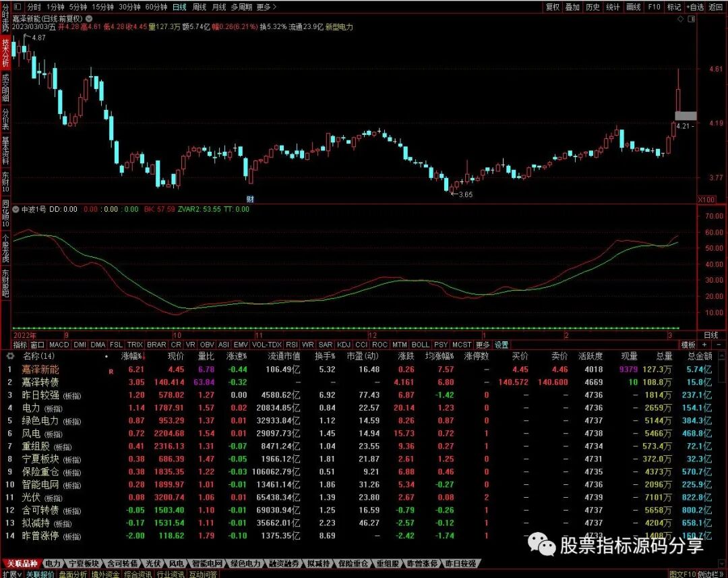The width and height of the screenshot is (728, 578).
Task: Select the 60分钟 period
Action: coord(156,7)
